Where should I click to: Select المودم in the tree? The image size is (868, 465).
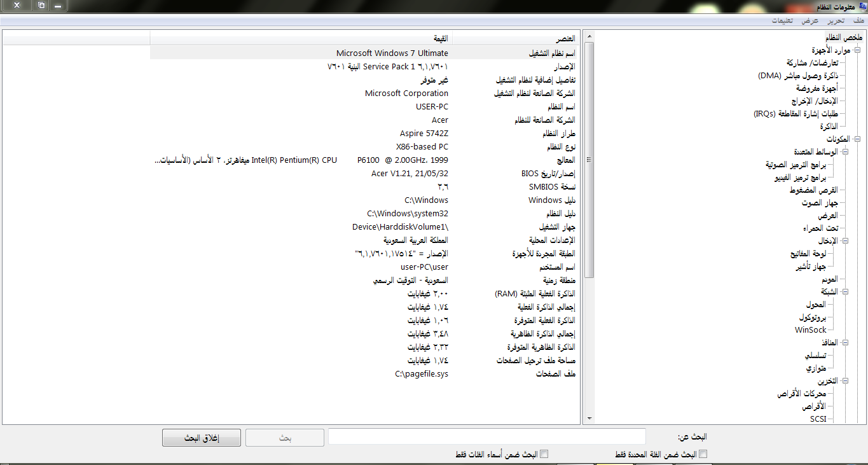[829, 279]
